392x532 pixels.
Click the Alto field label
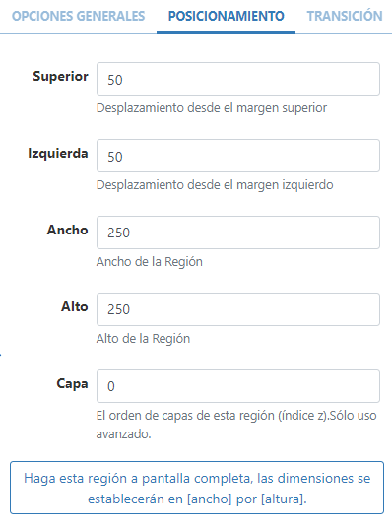75,306
